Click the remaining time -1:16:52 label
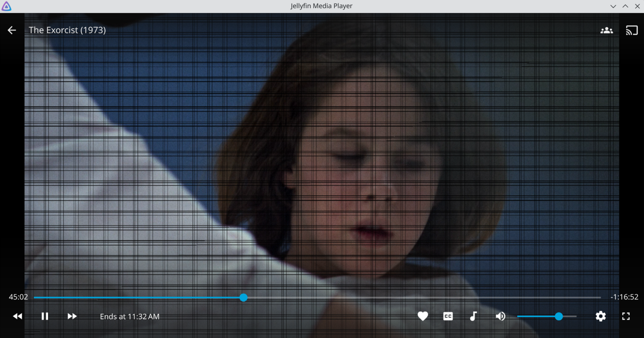644x338 pixels. [x=624, y=297]
